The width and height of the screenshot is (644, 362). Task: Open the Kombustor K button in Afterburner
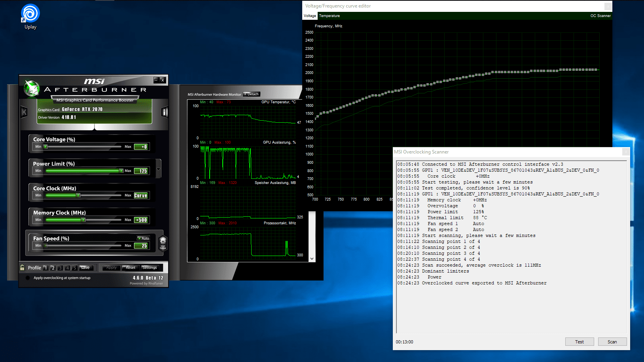click(x=24, y=112)
